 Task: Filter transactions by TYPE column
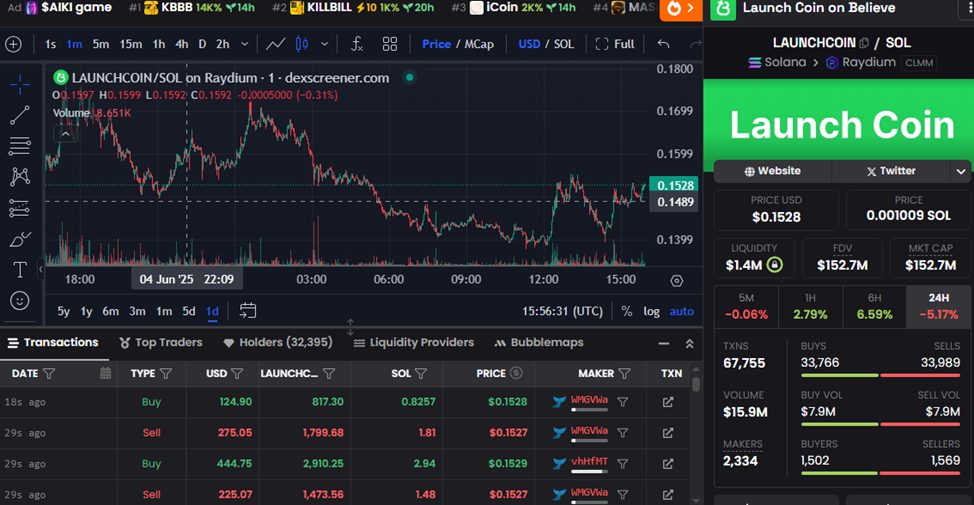(166, 373)
